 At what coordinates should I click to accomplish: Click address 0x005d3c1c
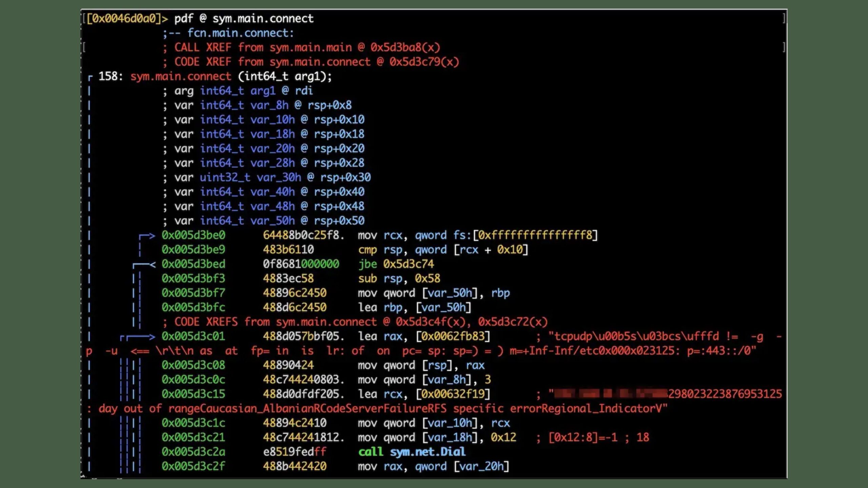[193, 423]
